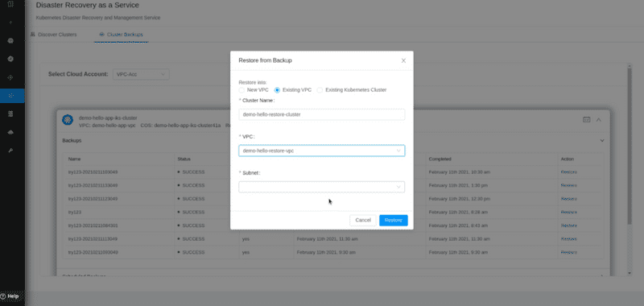The height and width of the screenshot is (306, 644).
Task: Switch to the Cluster Backups tab
Action: (x=122, y=35)
